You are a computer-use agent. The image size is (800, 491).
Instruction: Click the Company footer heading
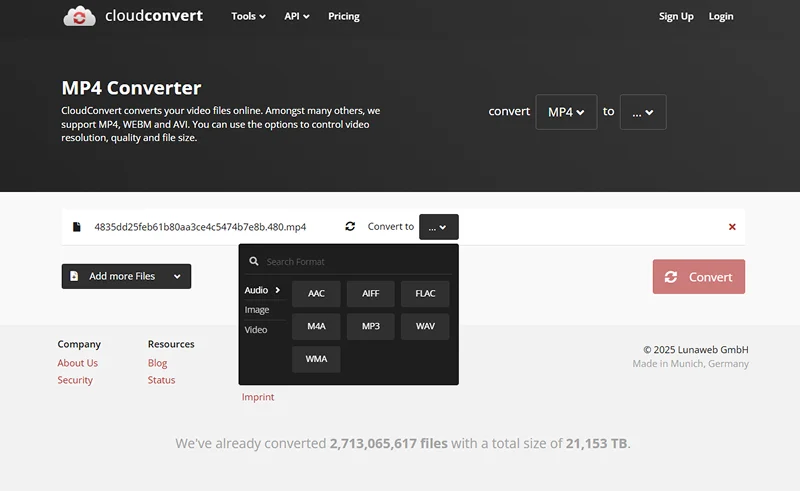point(79,344)
